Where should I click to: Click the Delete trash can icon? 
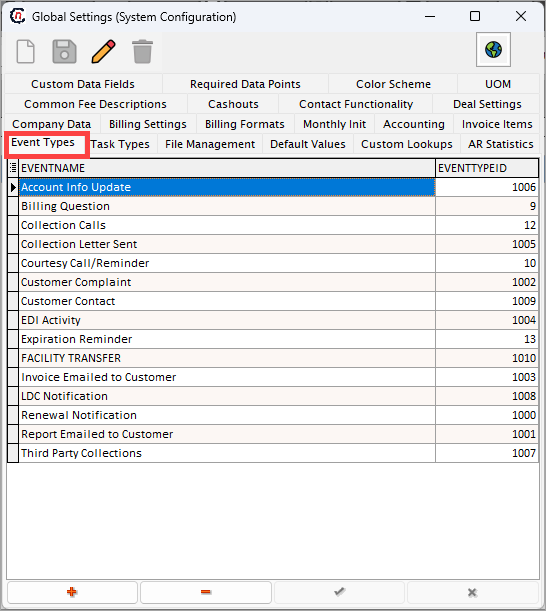[x=142, y=51]
